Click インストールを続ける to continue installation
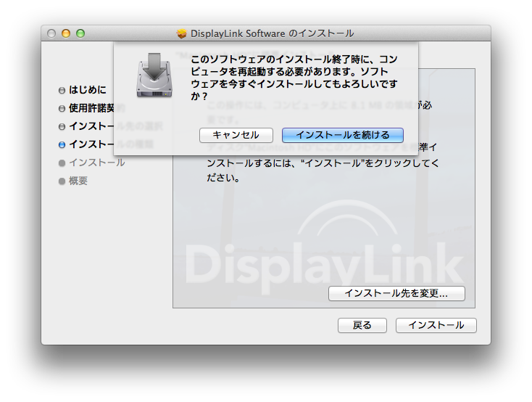This screenshot has width=532, height=402. (x=343, y=135)
